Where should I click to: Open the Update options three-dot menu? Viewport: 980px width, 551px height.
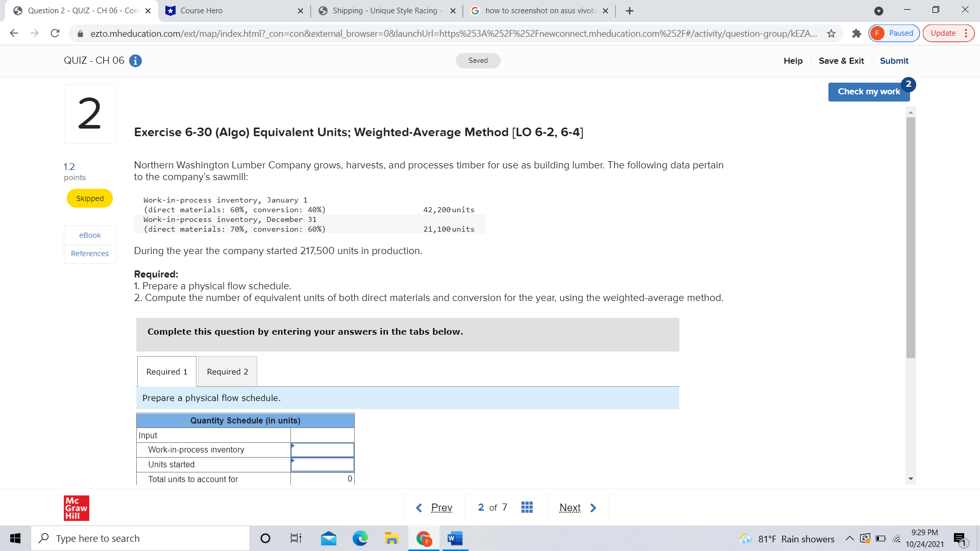point(966,33)
